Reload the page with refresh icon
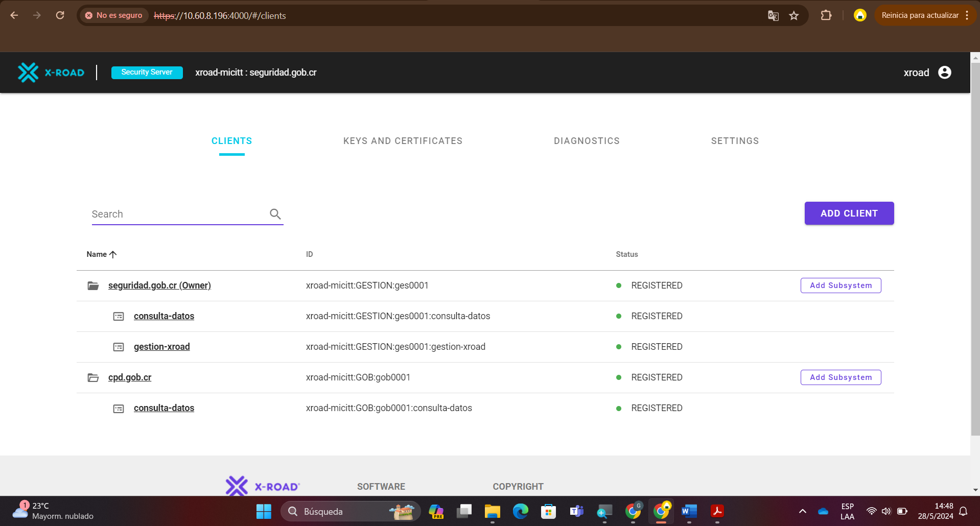The image size is (980, 526). coord(60,15)
